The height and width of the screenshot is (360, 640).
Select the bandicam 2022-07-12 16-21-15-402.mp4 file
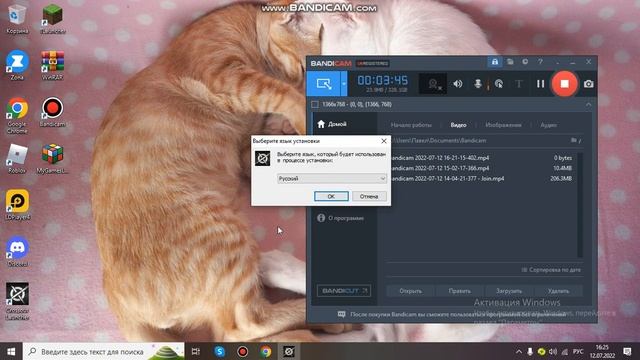pos(482,158)
